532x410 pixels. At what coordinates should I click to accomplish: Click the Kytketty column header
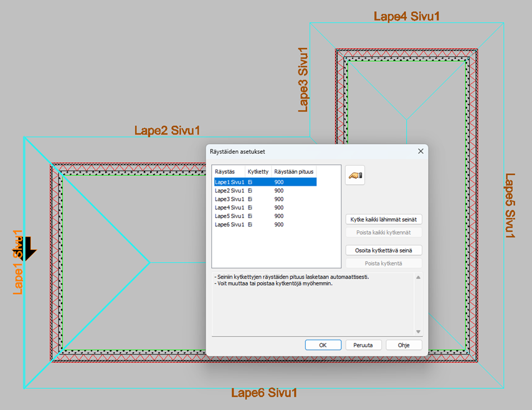coord(258,171)
